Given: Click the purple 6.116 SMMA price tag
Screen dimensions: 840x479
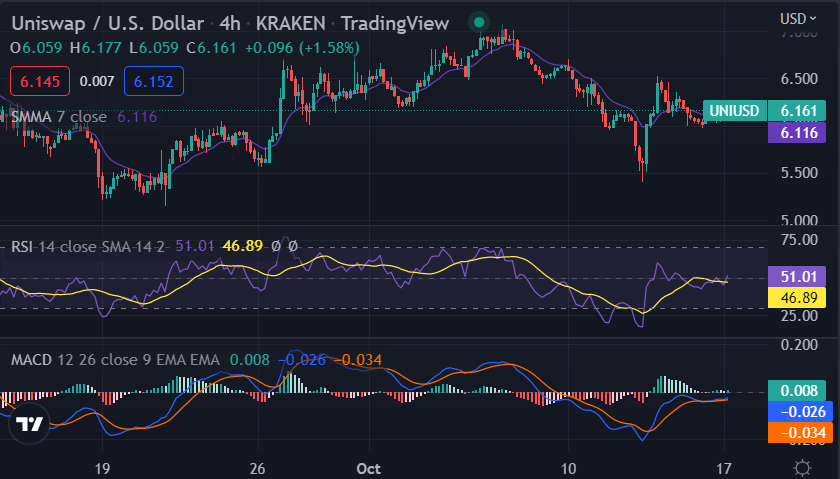Looking at the screenshot, I should 797,132.
